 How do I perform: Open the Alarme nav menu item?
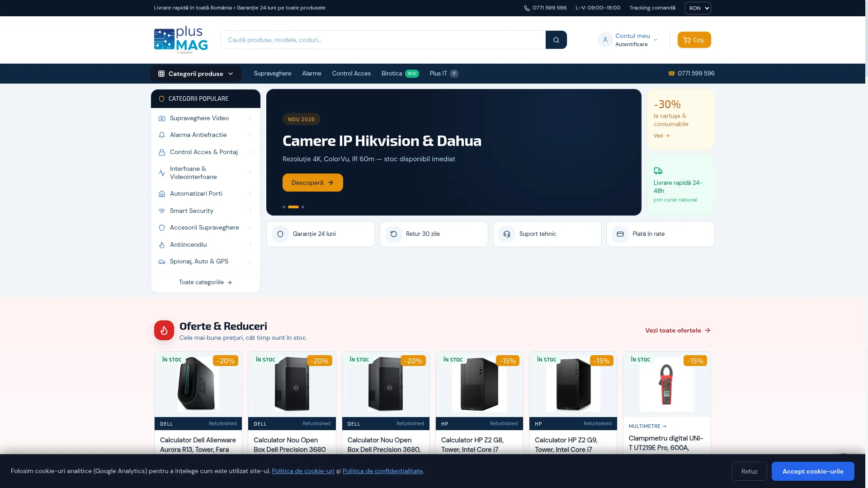click(312, 73)
